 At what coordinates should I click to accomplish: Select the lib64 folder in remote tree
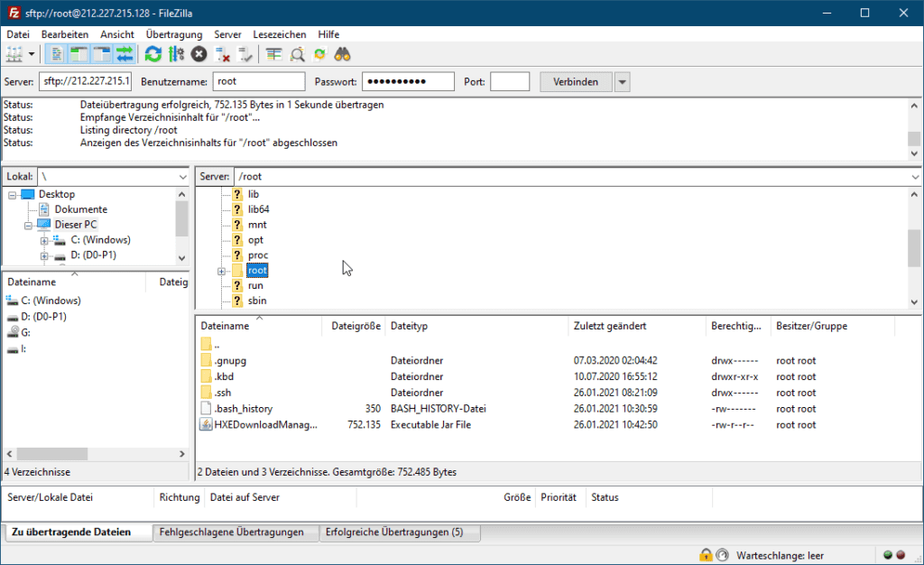pyautogui.click(x=258, y=209)
